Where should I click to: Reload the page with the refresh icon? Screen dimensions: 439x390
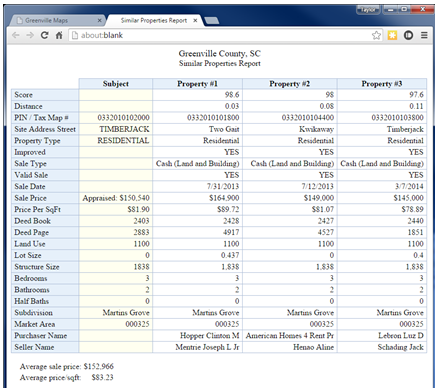pyautogui.click(x=44, y=35)
